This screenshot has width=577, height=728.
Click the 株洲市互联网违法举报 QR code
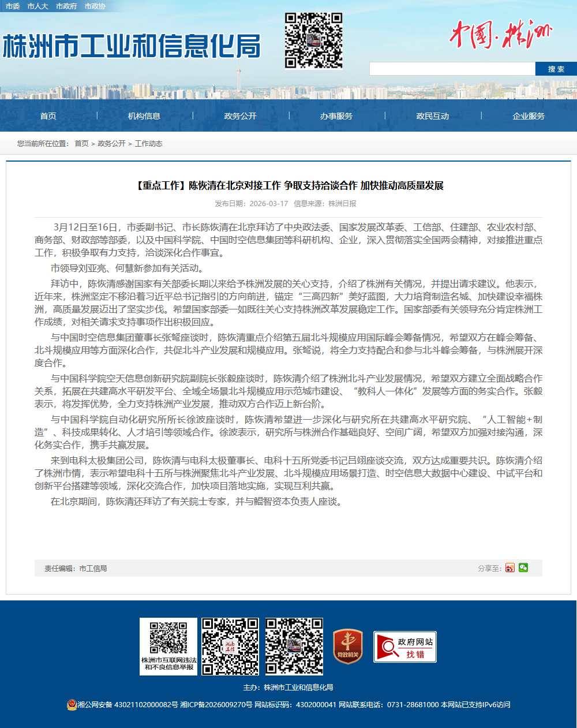[x=168, y=646]
